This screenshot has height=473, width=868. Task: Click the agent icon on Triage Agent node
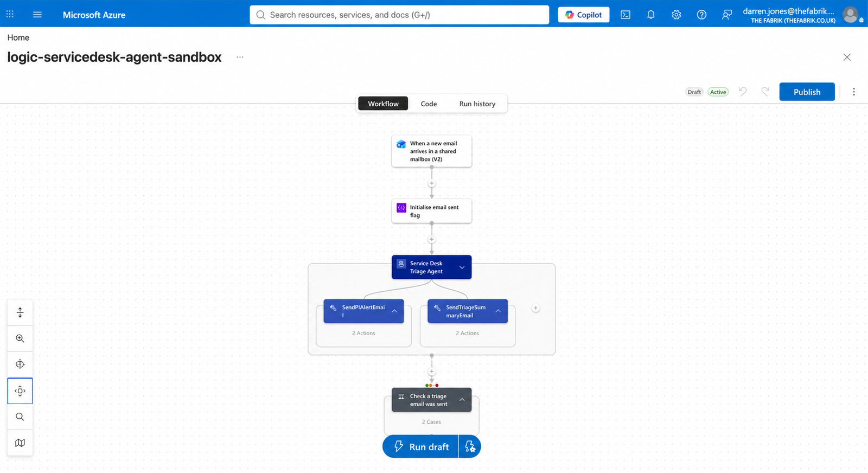click(401, 264)
